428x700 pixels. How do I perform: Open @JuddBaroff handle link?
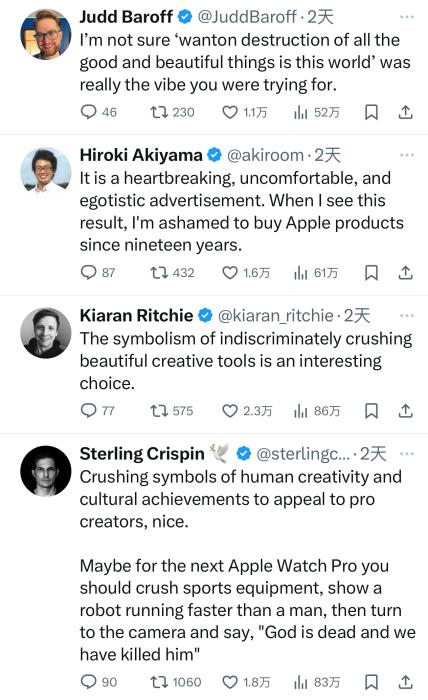pos(247,17)
